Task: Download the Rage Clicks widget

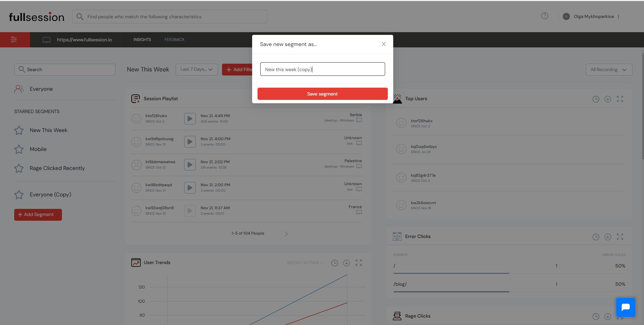Action: click(608, 317)
